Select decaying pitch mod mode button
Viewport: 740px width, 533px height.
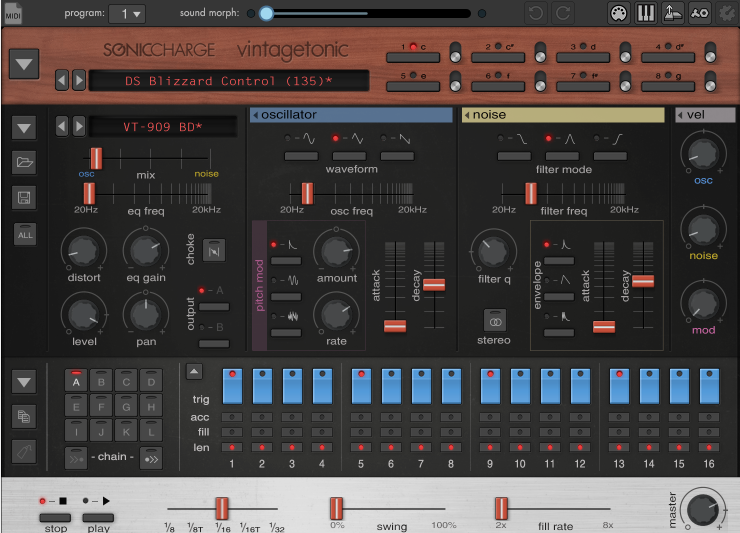tap(286, 261)
